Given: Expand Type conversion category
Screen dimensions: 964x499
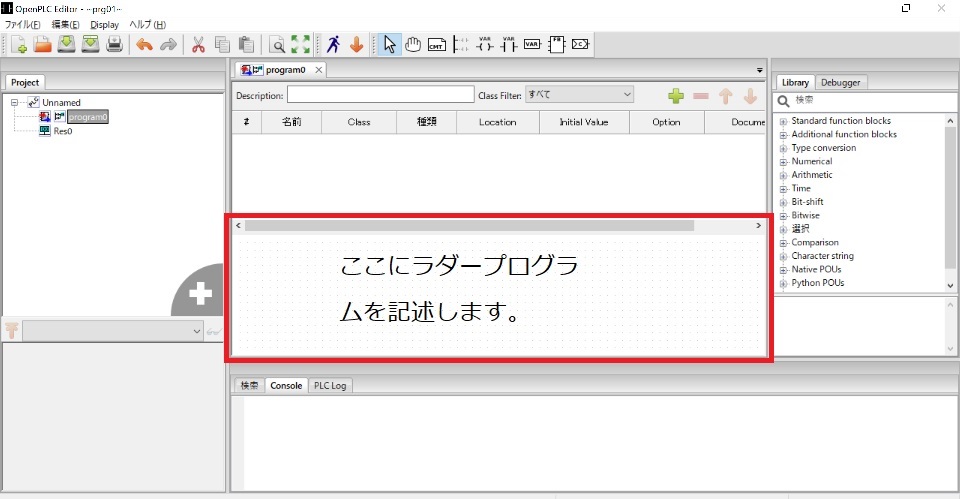Looking at the screenshot, I should [783, 148].
